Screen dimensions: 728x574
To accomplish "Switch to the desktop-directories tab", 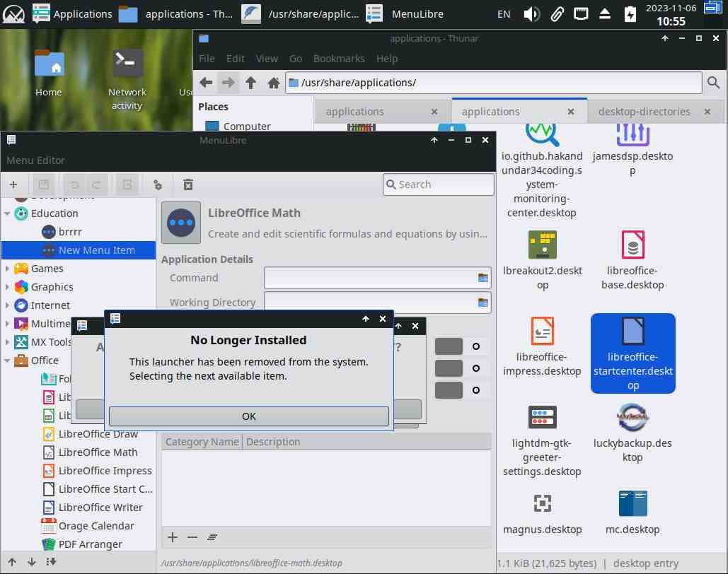I will tap(644, 112).
